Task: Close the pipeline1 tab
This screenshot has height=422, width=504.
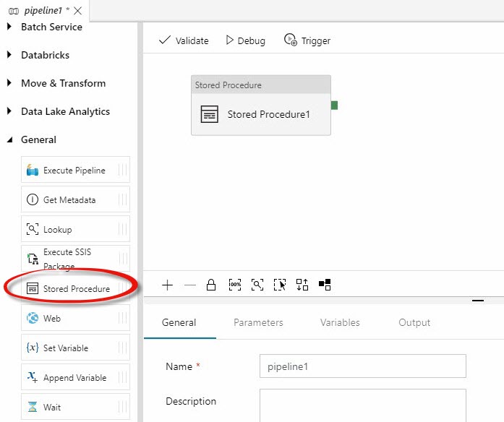Action: click(x=78, y=11)
